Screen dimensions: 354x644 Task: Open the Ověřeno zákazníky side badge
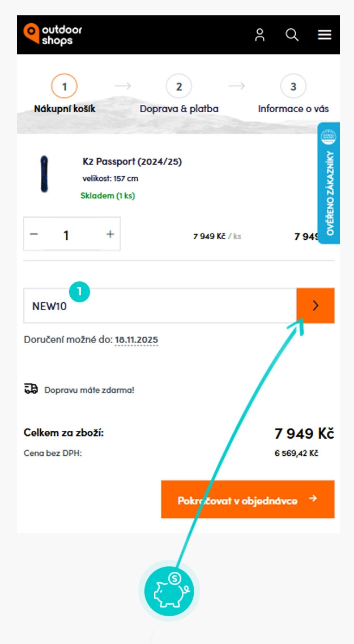coord(329,184)
